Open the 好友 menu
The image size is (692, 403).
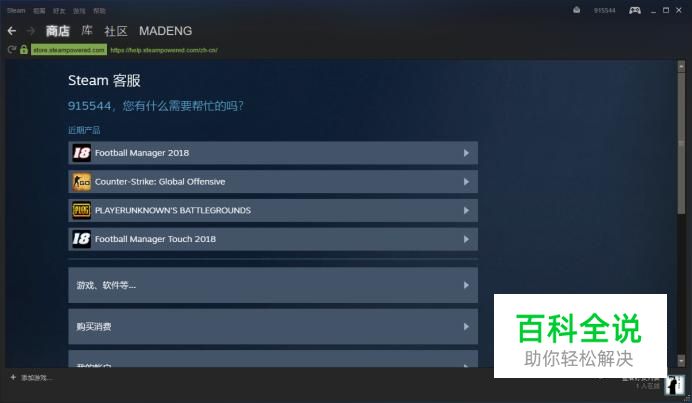[x=59, y=11]
